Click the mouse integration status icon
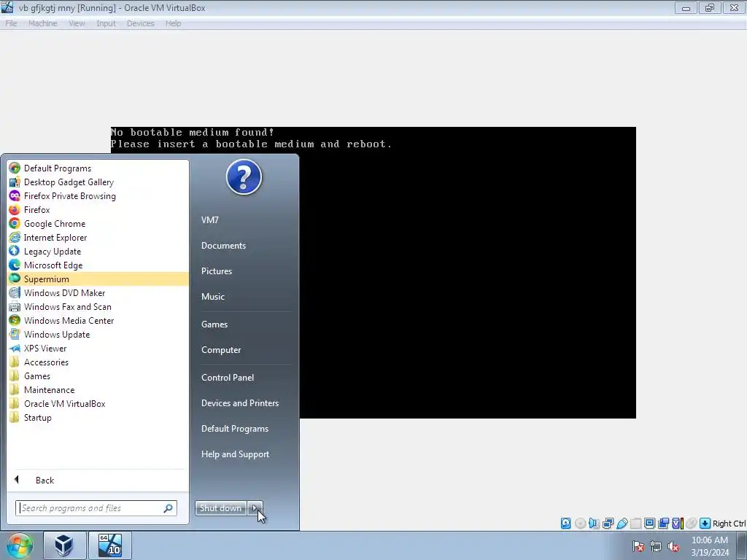747x560 pixels. coord(692,524)
